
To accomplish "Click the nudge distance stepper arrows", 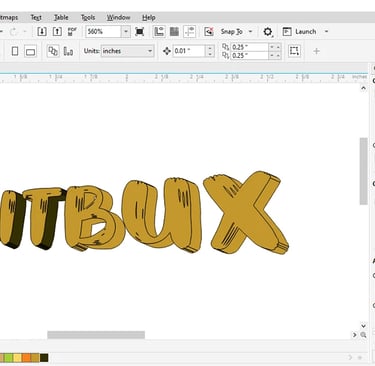I will [210, 51].
